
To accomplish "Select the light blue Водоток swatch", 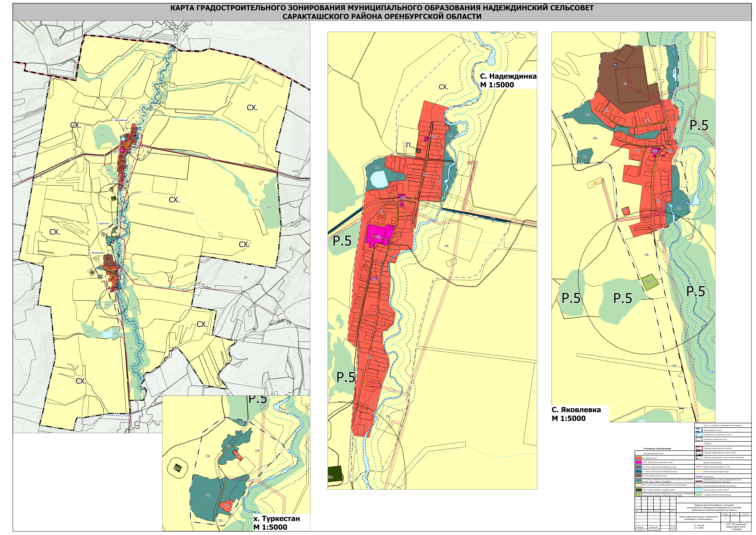I will (x=699, y=490).
